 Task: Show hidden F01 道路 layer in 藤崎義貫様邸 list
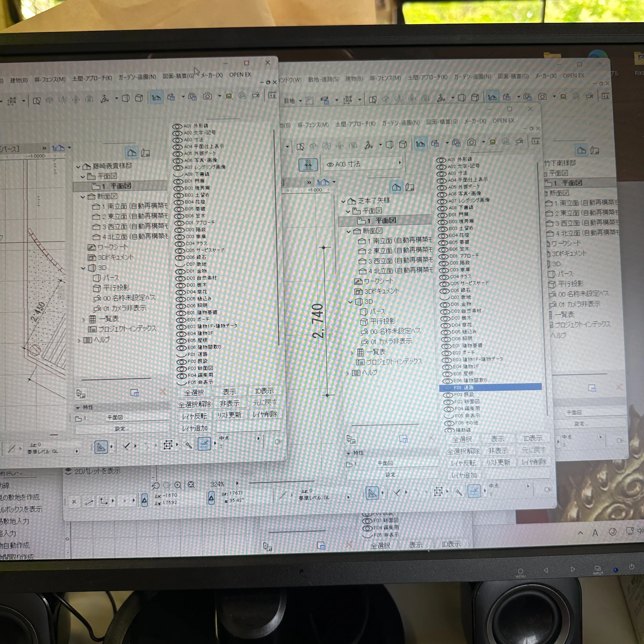point(181,355)
